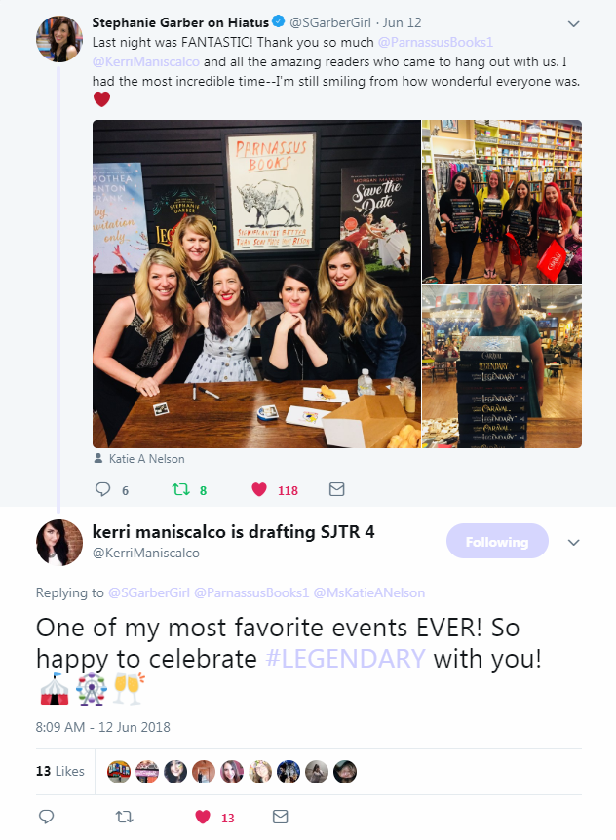Share Kerri's reply via envelope icon
Screen dimensions: 616x840
coord(280,817)
